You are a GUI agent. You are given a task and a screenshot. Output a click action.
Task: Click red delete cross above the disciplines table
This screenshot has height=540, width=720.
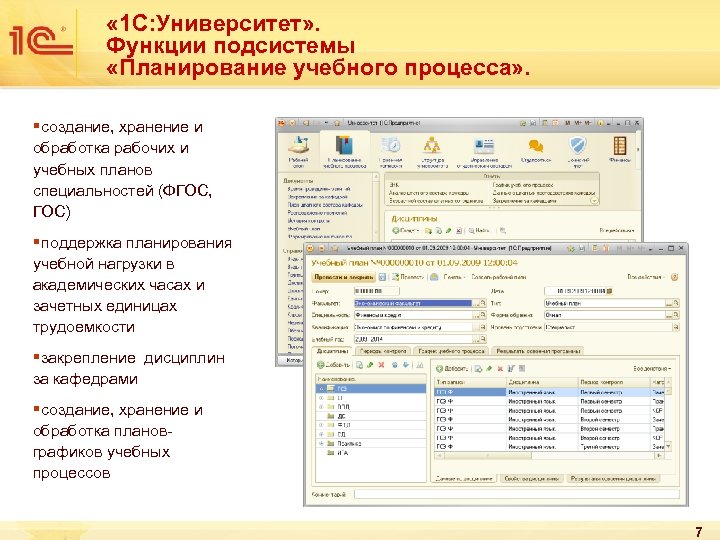coord(500,368)
